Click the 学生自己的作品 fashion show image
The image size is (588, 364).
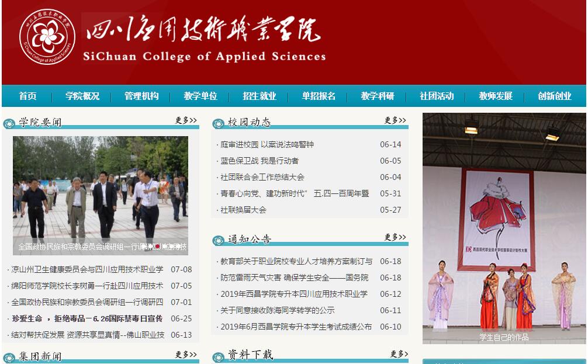click(x=504, y=228)
